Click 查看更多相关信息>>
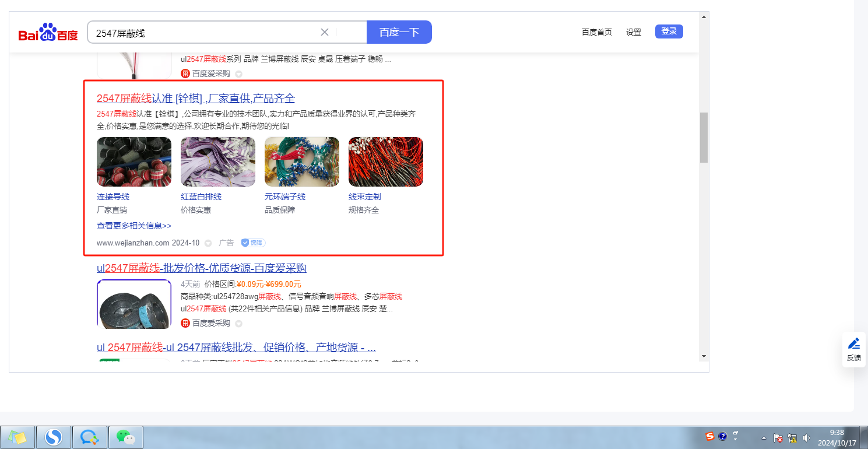The width and height of the screenshot is (868, 449). click(x=134, y=226)
